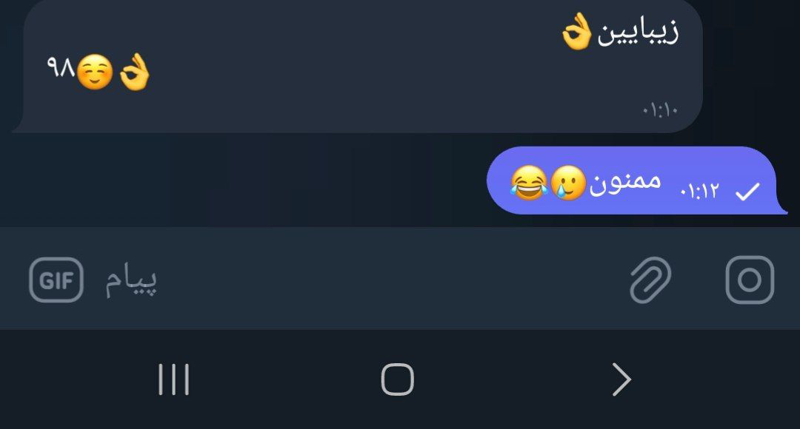This screenshot has width=800, height=429.
Task: Tap the OK hand emoji next to زیبایین
Action: tap(576, 34)
